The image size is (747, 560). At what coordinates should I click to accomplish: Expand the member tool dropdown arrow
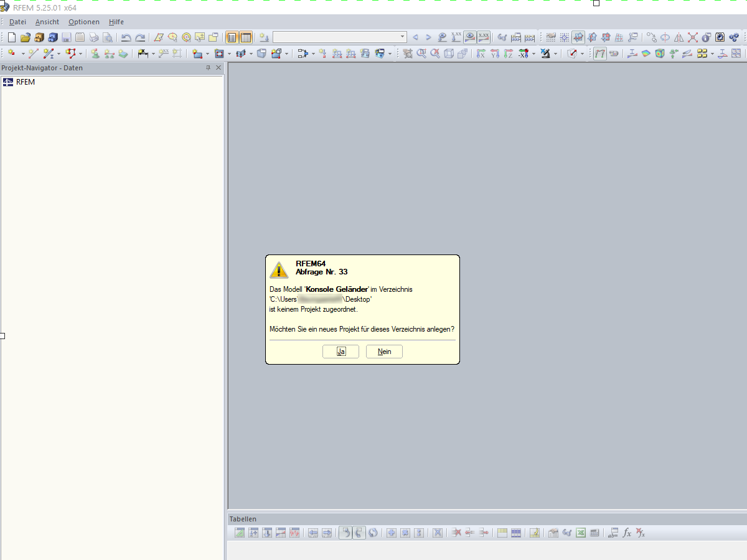[x=59, y=54]
